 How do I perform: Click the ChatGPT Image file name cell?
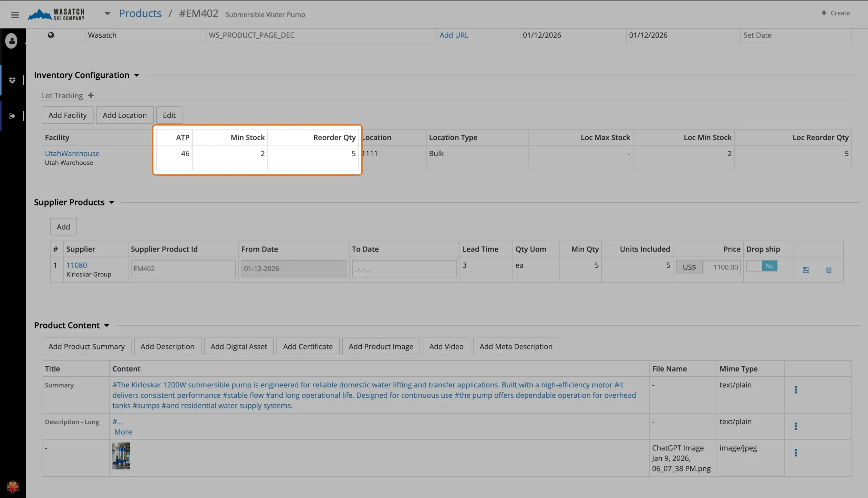[683, 458]
